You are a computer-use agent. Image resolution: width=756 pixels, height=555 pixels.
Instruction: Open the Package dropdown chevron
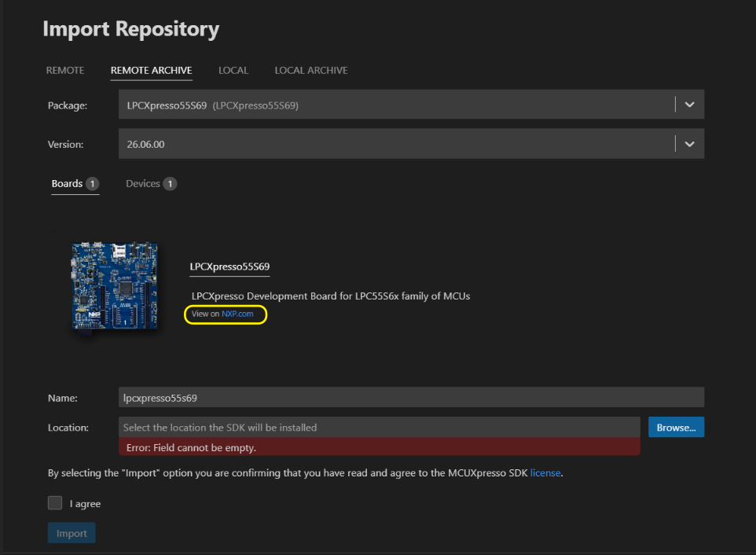coord(689,105)
